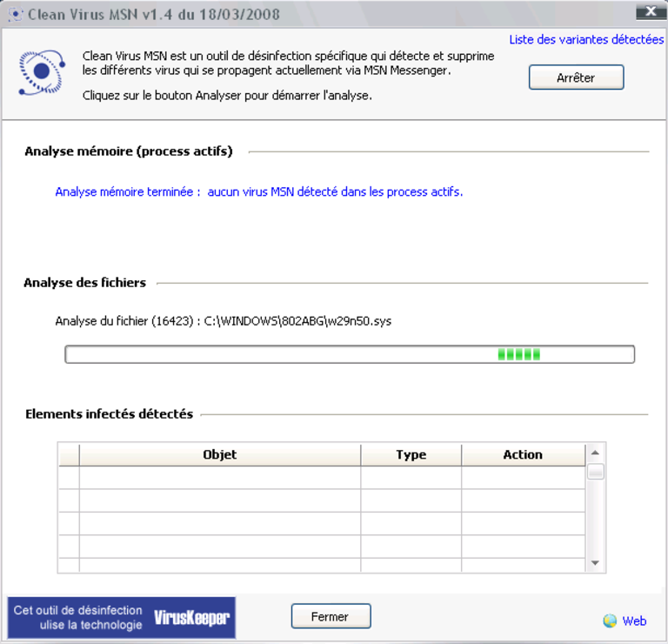The height and width of the screenshot is (644, 668).
Task: Click the first empty row in the Objet column
Action: click(220, 478)
